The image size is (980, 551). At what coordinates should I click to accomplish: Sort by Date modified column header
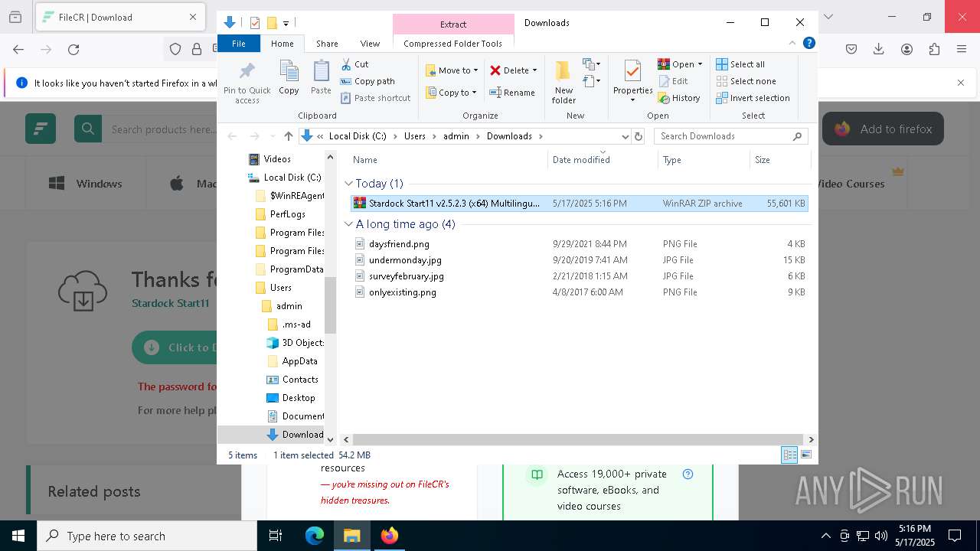tap(603, 160)
